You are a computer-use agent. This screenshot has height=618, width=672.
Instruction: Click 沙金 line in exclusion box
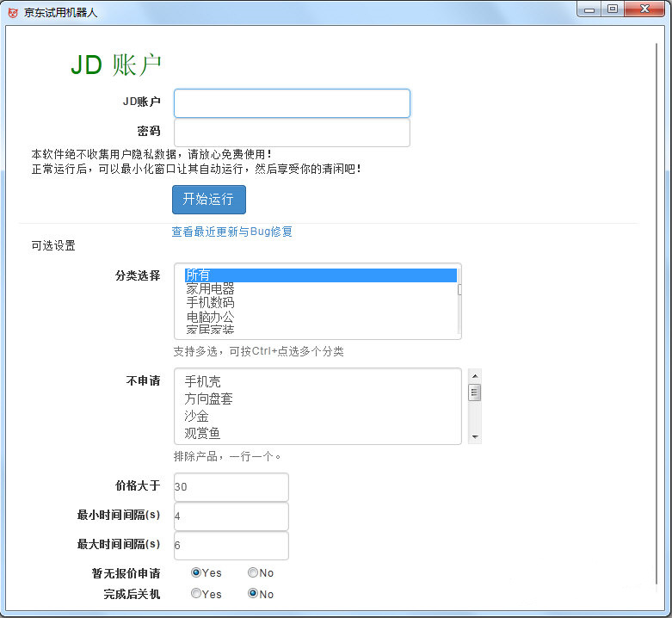[x=196, y=416]
